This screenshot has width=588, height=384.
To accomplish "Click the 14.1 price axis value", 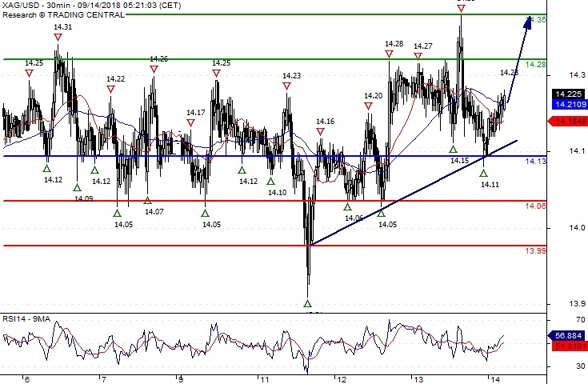I will (x=577, y=151).
